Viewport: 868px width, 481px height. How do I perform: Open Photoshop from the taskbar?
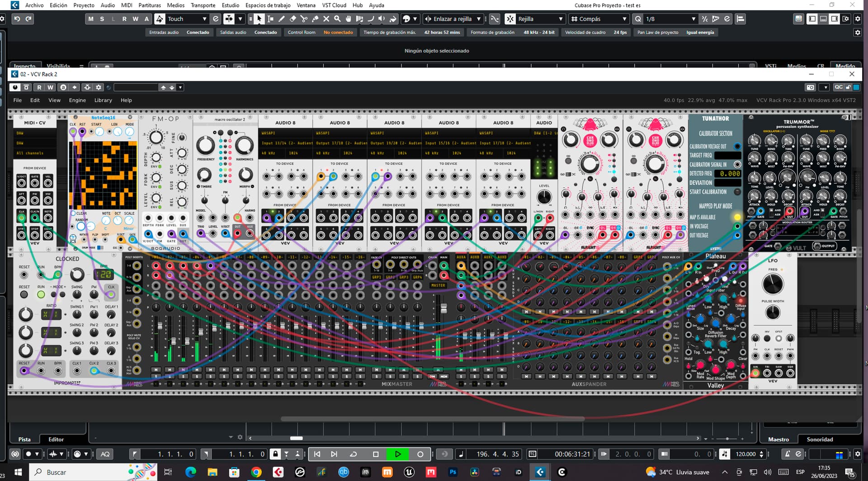[x=453, y=472]
